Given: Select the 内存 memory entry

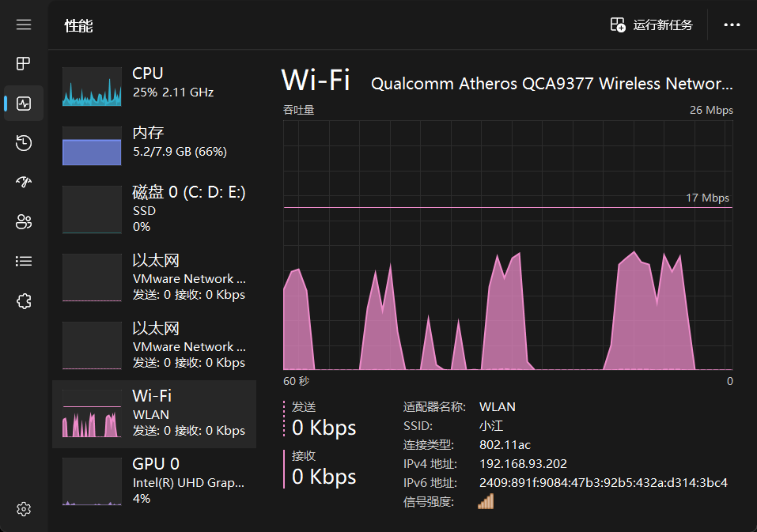Looking at the screenshot, I should [154, 145].
